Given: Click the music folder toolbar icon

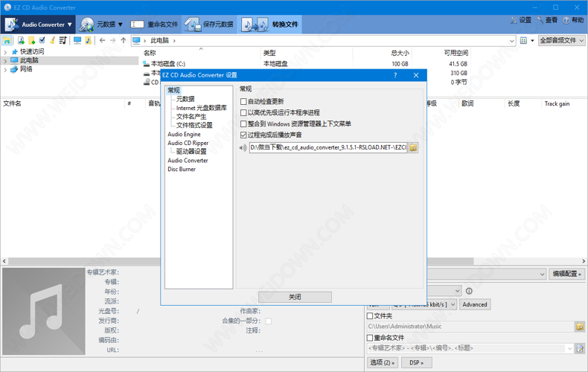Looking at the screenshot, I should coord(88,40).
